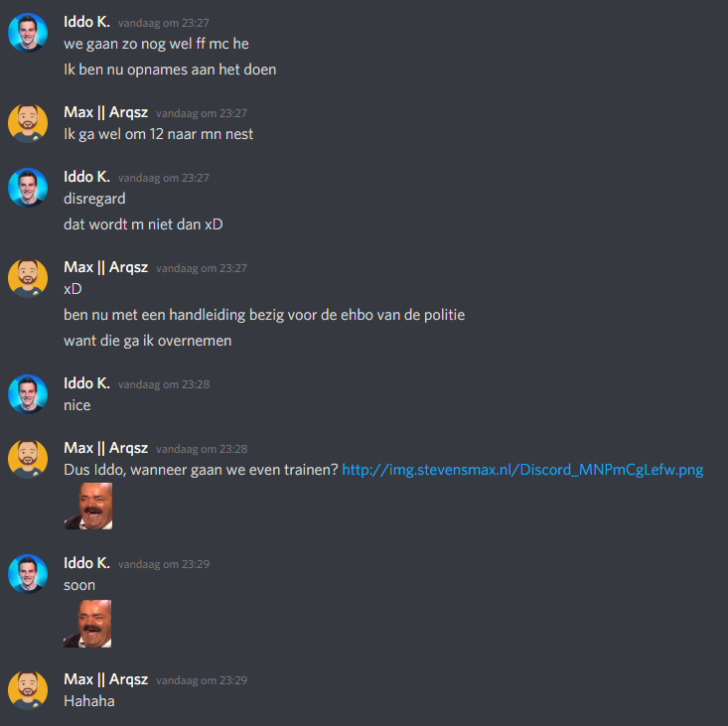Viewport: 728px width, 726px height.
Task: Click username Max || Arqsz above 'xD'
Action: (x=106, y=267)
